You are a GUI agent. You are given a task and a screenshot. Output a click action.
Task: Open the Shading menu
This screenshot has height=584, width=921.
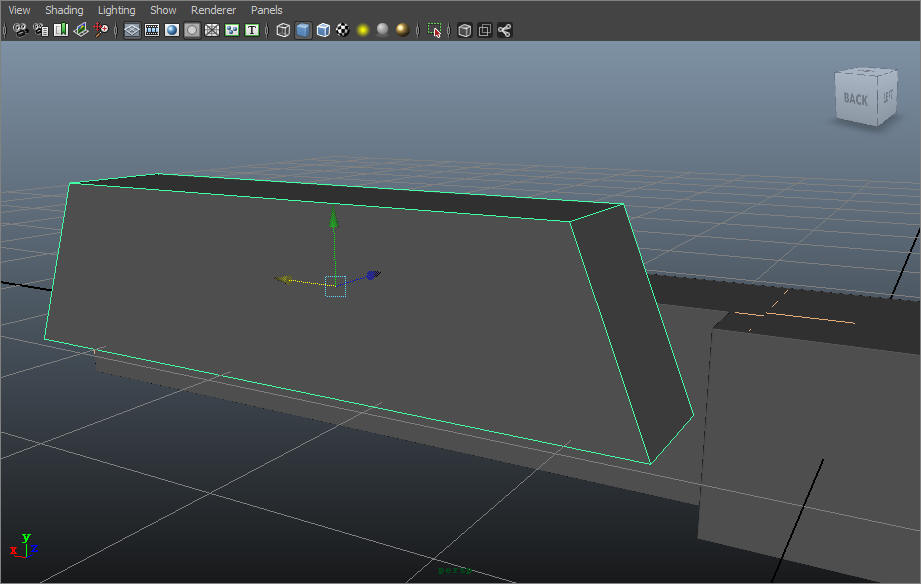[x=64, y=10]
